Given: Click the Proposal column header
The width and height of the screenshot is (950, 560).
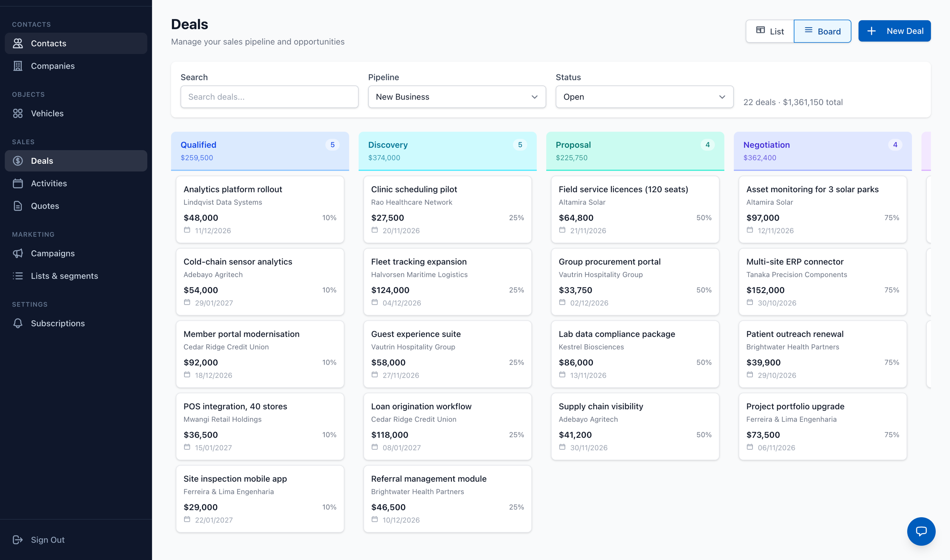Looking at the screenshot, I should pos(635,151).
